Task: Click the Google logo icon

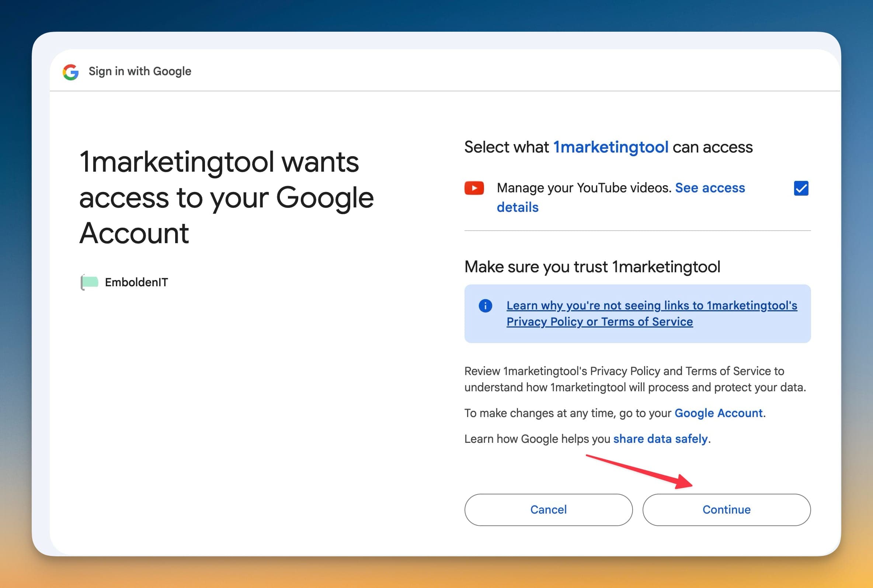Action: 70,71
